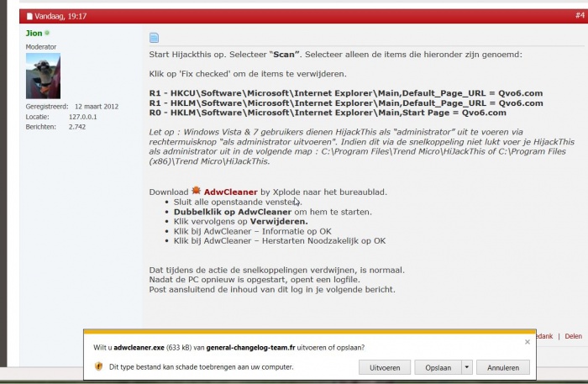Screen dimensions: 588x384
Task: Click the small page icon beside Vandaag, 19:17
Action: tap(29, 16)
